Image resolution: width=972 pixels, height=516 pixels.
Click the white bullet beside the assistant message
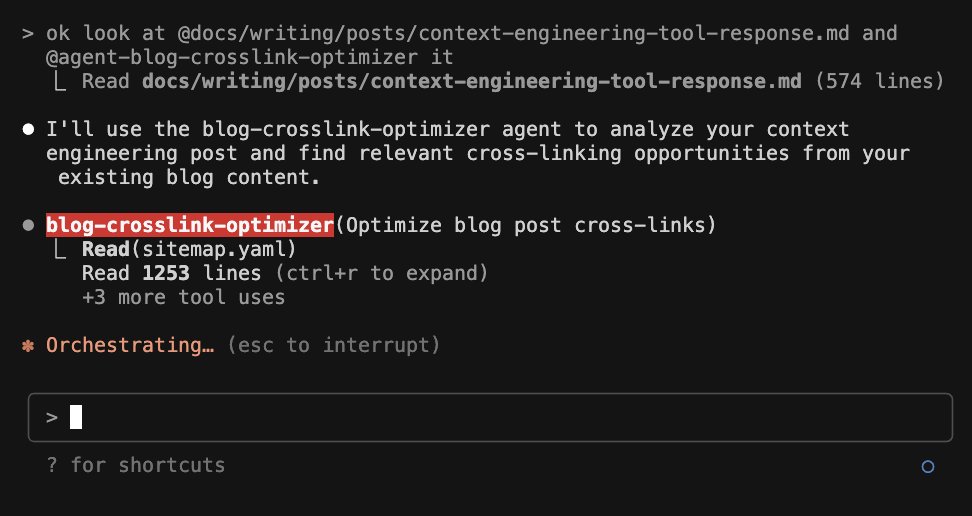tap(27, 130)
